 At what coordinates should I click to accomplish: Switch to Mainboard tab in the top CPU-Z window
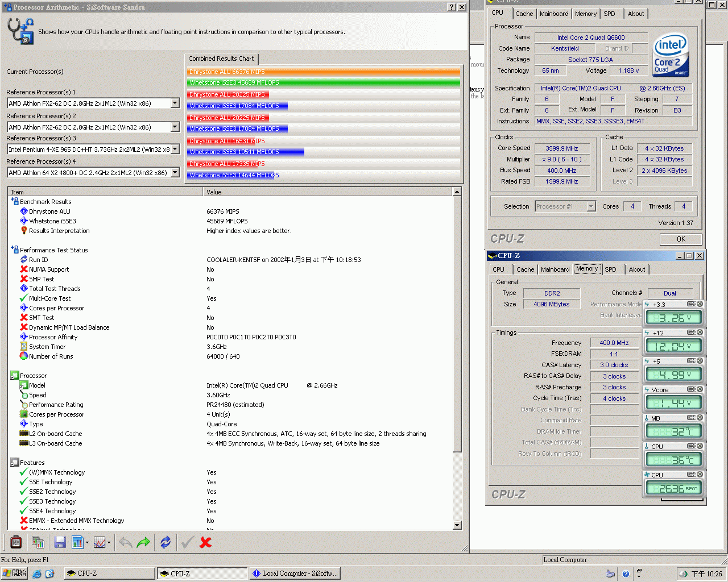554,14
